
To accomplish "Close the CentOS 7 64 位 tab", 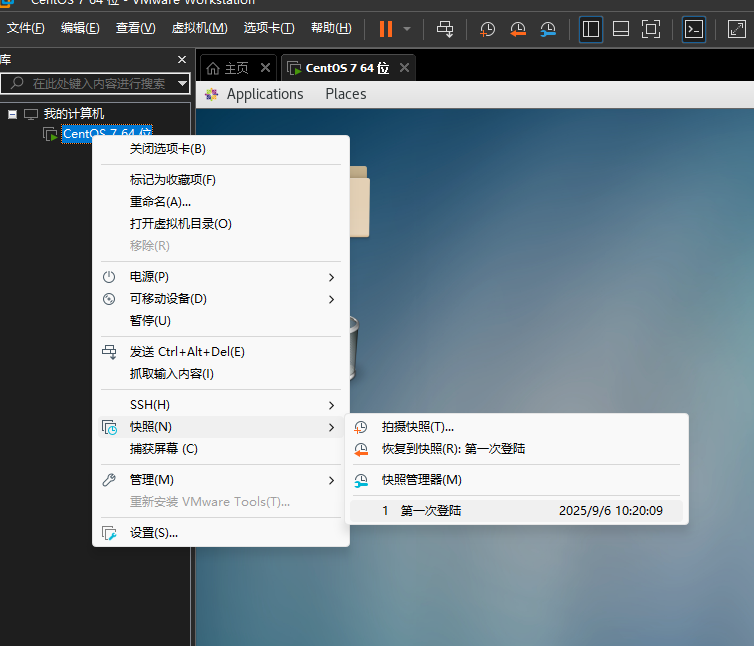I will click(404, 68).
